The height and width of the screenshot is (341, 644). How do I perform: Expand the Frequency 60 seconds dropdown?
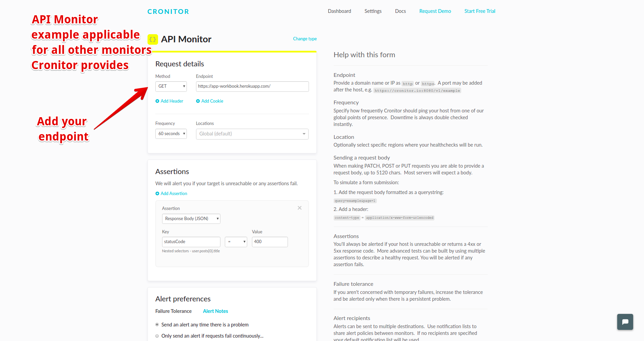[171, 134]
